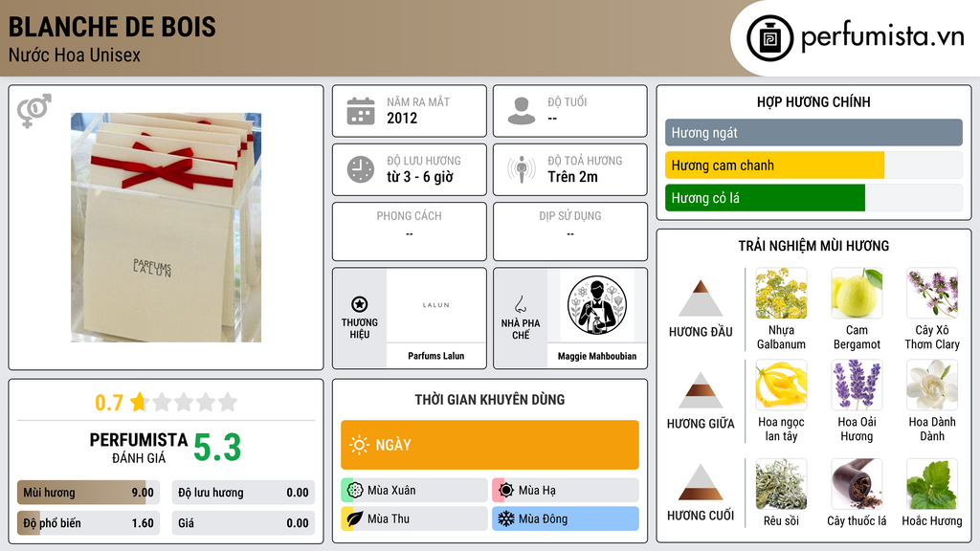Viewport: 980px width, 551px height.
Task: Click the Mùi hương 9.00 score bar
Action: (89, 493)
